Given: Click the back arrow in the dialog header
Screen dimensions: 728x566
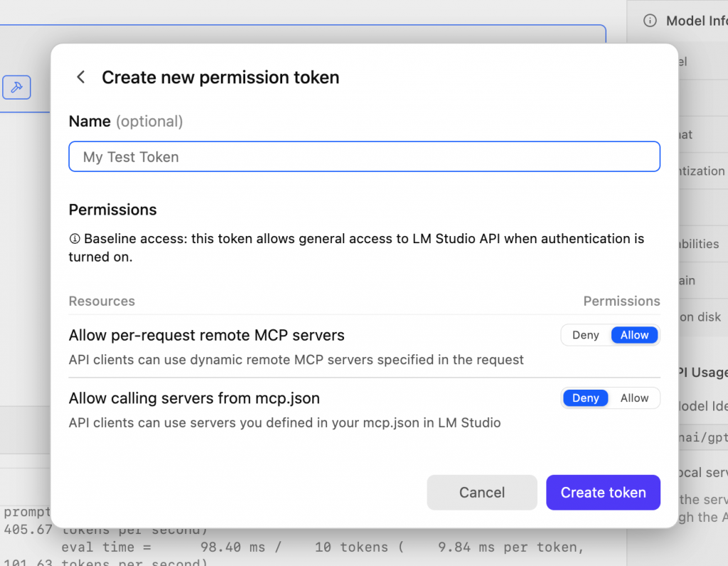Looking at the screenshot, I should pos(80,77).
